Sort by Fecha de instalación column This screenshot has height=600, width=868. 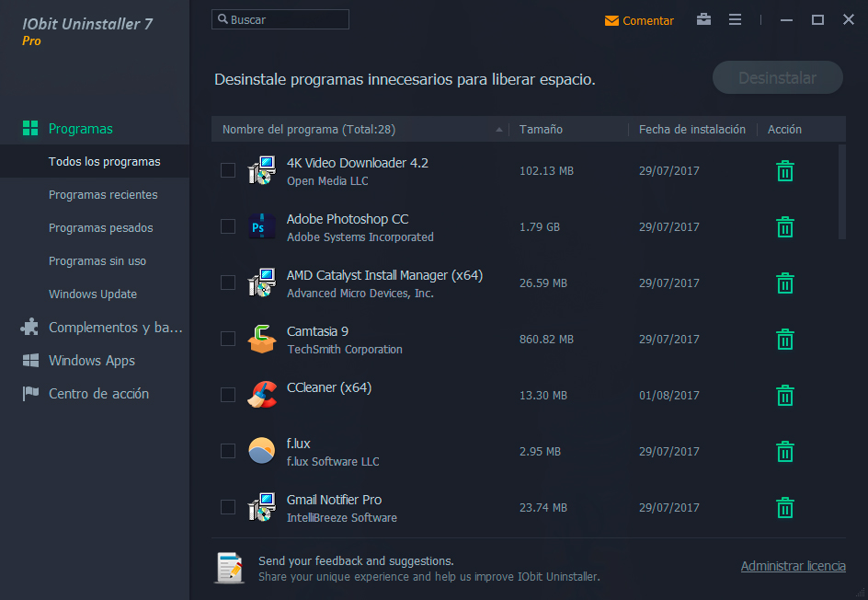692,129
